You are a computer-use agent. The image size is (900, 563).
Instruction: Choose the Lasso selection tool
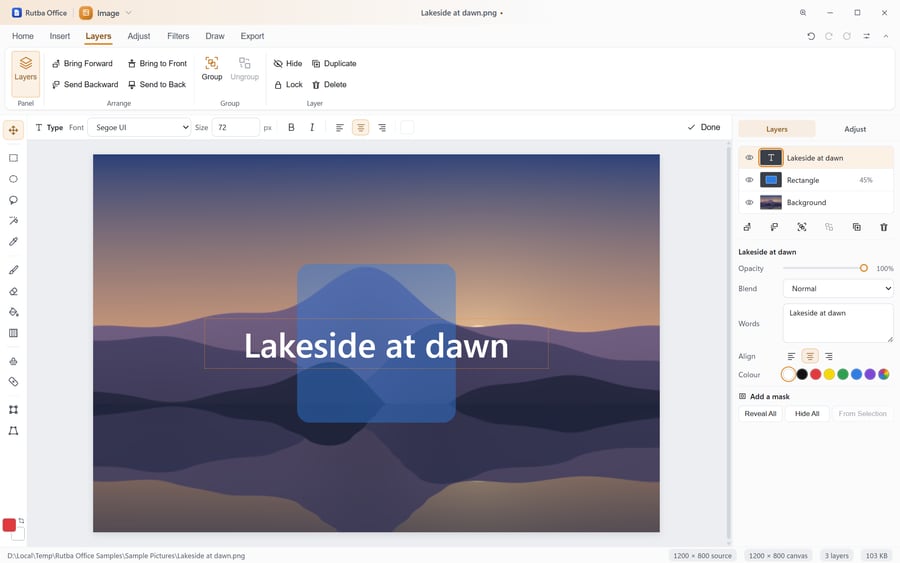[x=13, y=200]
